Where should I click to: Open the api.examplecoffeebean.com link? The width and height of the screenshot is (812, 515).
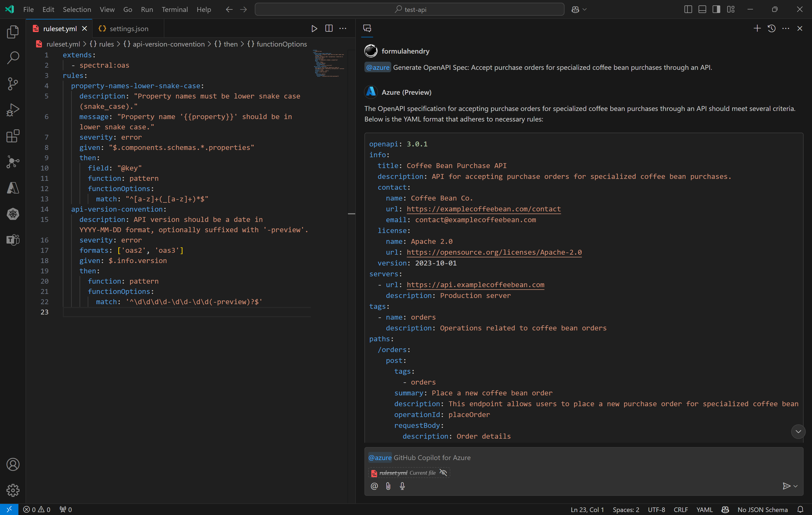click(475, 285)
